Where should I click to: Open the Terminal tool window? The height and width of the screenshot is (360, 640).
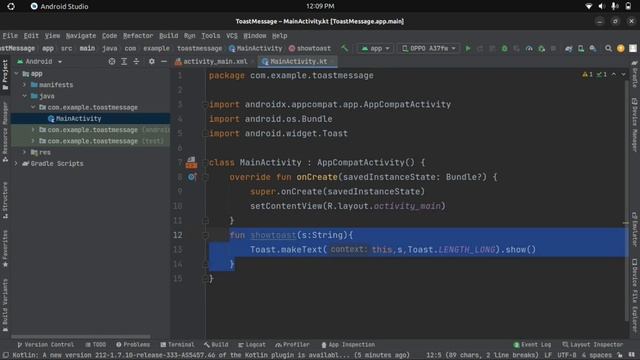coord(178,345)
